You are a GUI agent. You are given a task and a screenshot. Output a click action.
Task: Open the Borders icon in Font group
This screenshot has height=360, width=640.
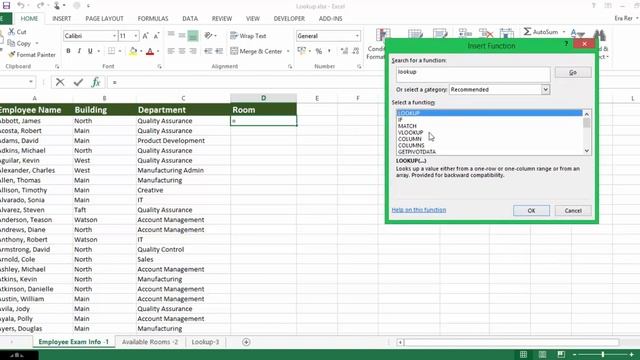(x=111, y=51)
